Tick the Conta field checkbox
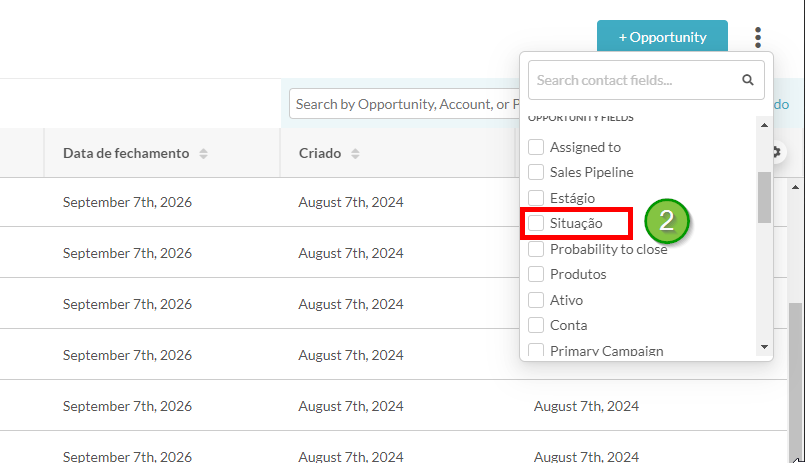The image size is (805, 463). [536, 325]
